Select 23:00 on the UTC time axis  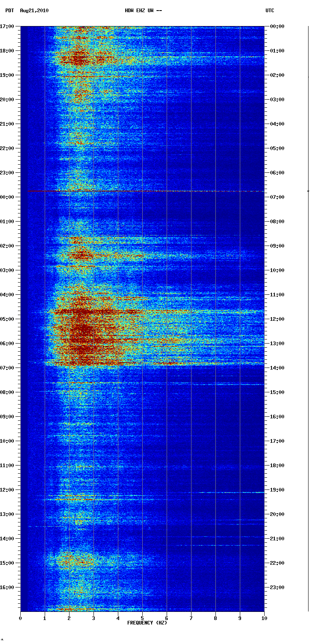[x=277, y=587]
